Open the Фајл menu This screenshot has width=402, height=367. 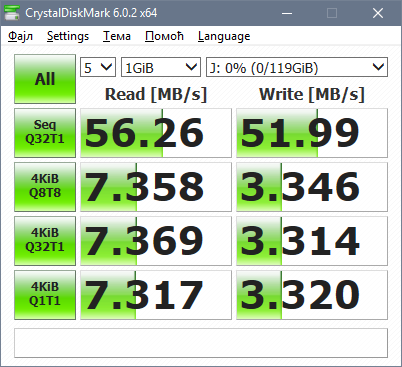[x=21, y=36]
